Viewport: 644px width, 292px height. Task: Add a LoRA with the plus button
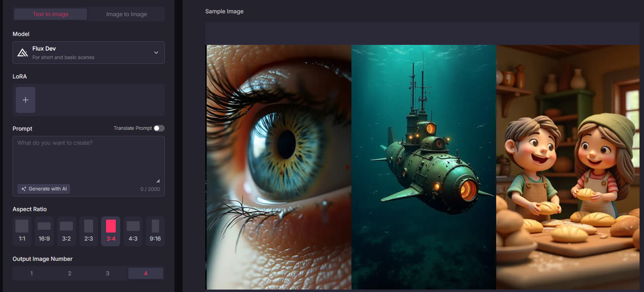(x=26, y=100)
